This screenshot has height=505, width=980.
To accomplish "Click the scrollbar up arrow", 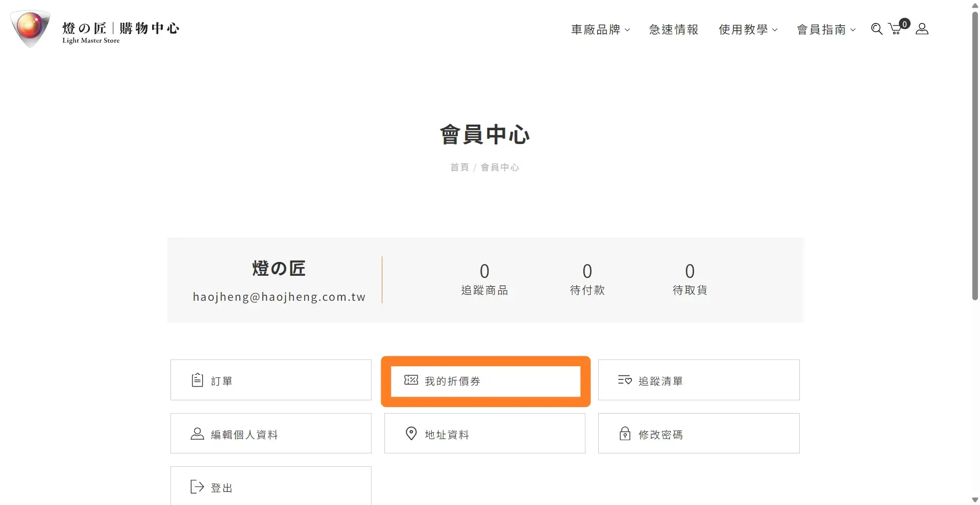I will pyautogui.click(x=975, y=5).
